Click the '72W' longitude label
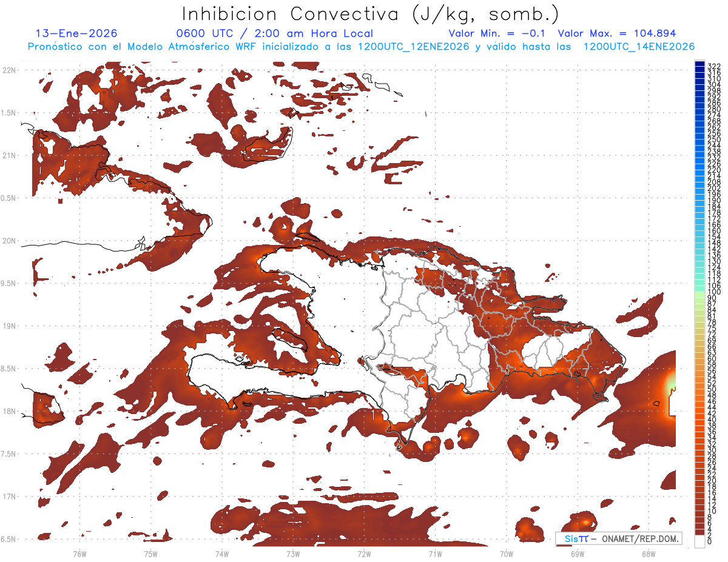 click(364, 554)
